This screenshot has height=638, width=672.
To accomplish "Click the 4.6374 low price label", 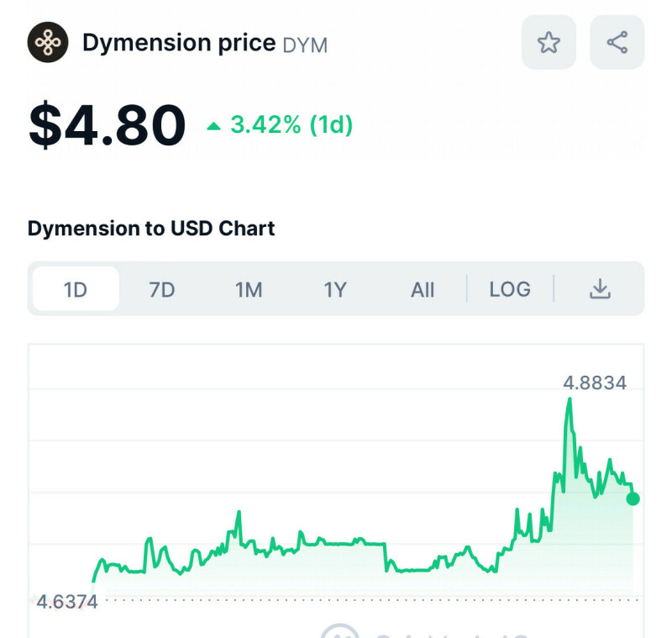I will click(x=66, y=602).
